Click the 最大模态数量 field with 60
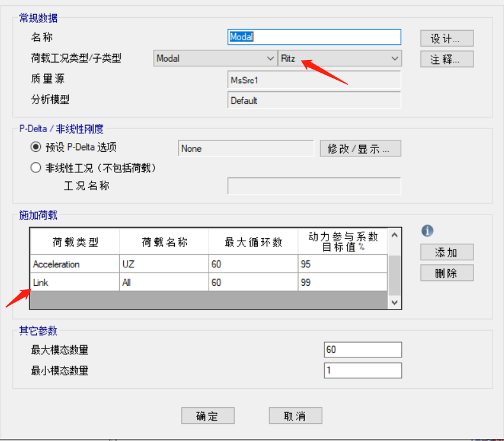The width and height of the screenshot is (504, 441). (x=363, y=349)
